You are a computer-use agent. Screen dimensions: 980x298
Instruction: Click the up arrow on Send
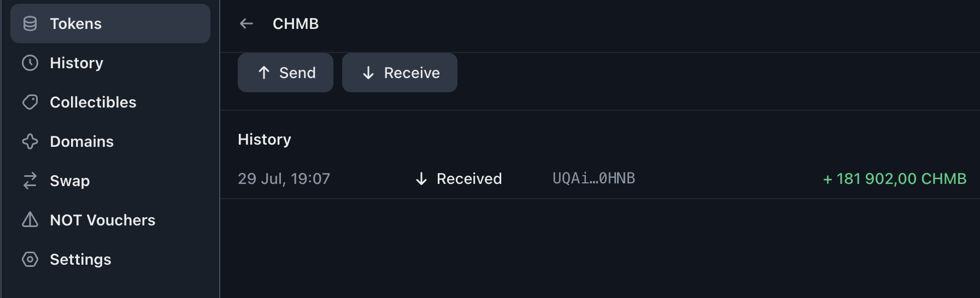264,73
